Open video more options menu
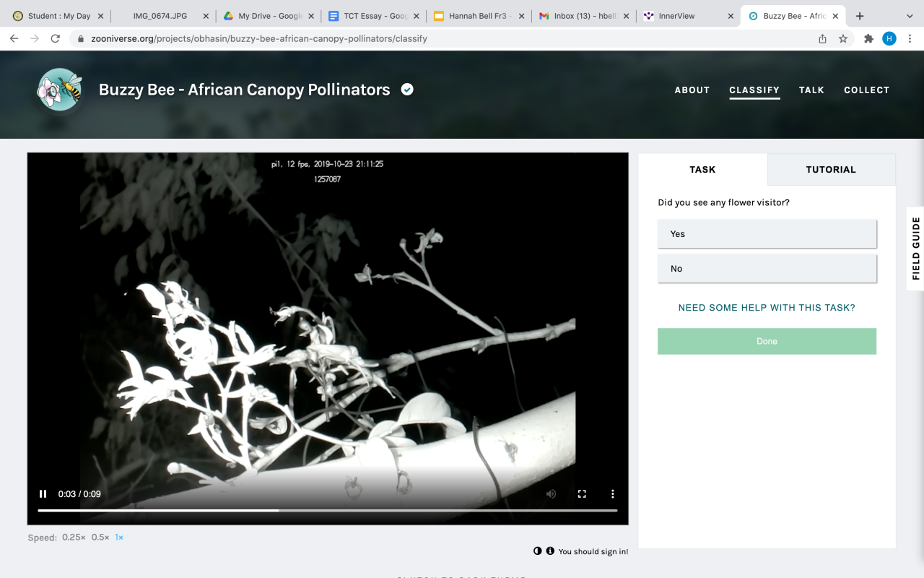Screen dimensions: 924x578 pyautogui.click(x=612, y=494)
